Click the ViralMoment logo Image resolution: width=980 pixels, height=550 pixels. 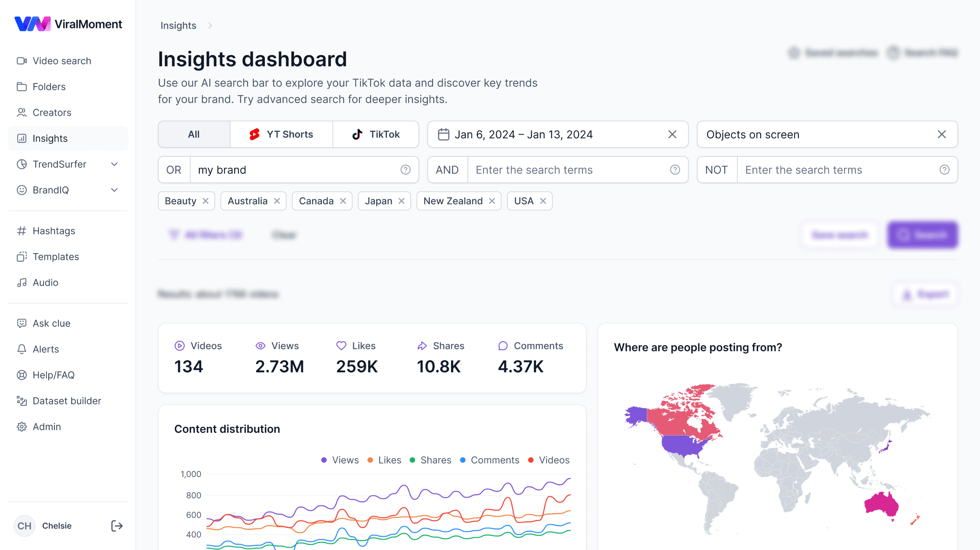click(69, 24)
